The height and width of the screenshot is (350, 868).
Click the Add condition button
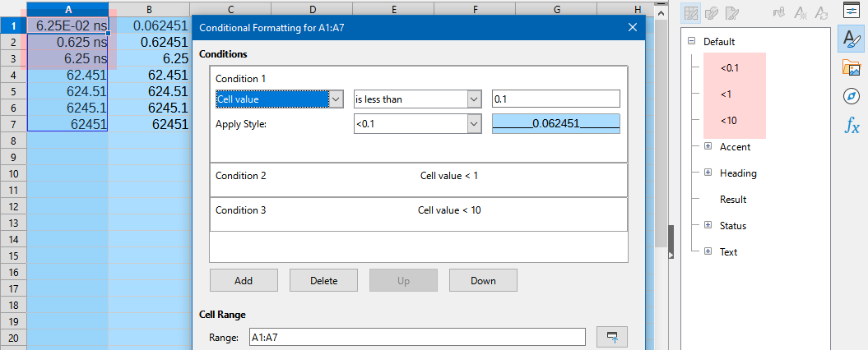click(x=244, y=280)
